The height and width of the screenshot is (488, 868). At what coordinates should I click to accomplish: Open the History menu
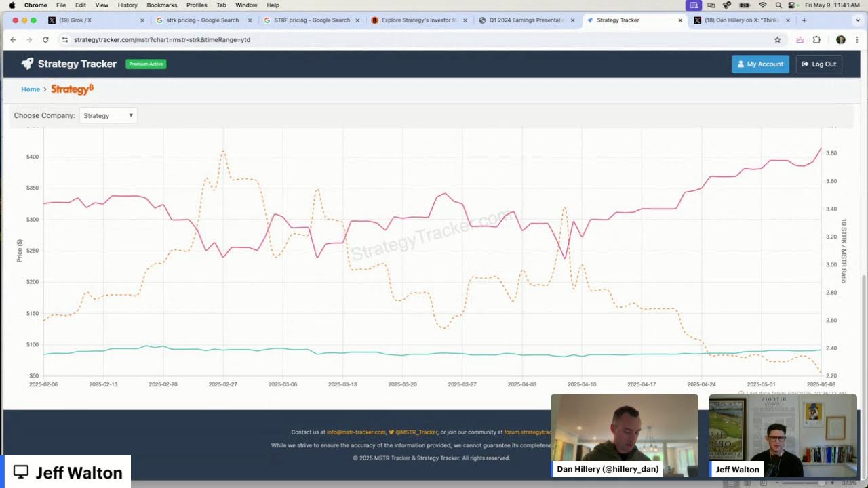coord(127,5)
